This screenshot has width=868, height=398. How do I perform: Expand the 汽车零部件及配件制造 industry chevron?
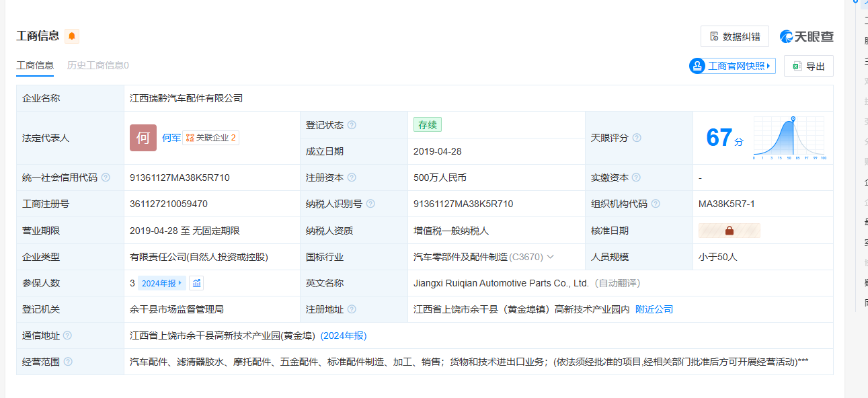point(550,257)
